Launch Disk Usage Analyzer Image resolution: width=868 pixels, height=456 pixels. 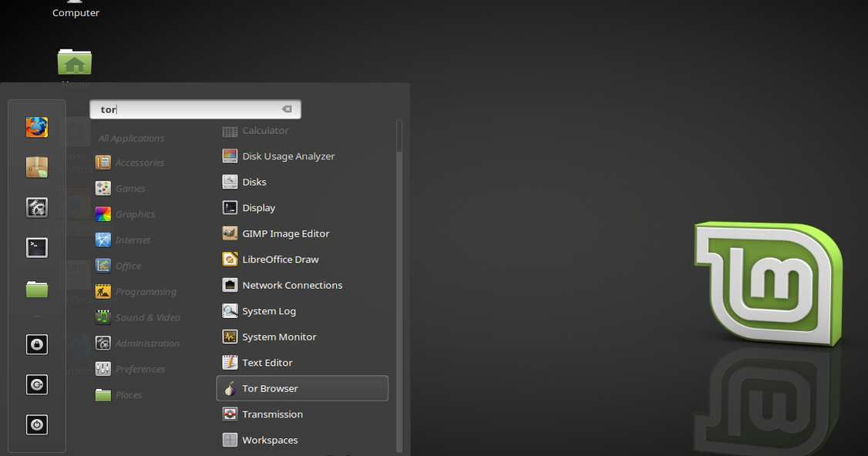pos(302,156)
